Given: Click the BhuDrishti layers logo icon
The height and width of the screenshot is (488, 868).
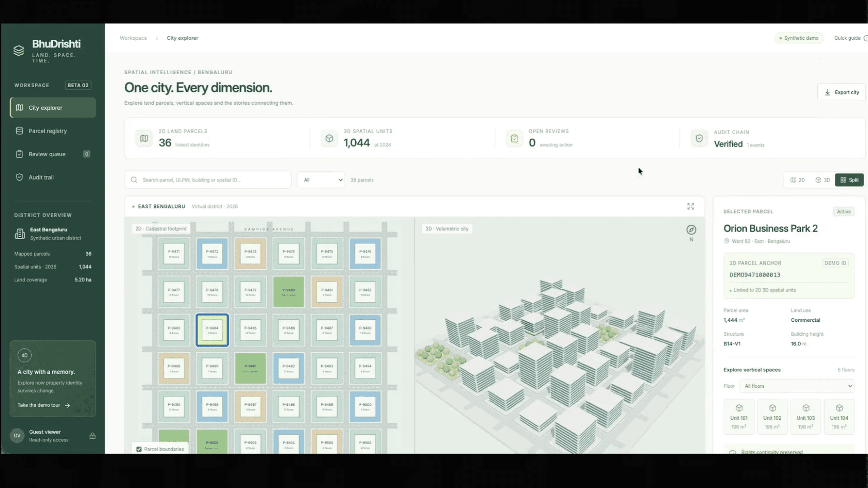Looking at the screenshot, I should pyautogui.click(x=19, y=51).
